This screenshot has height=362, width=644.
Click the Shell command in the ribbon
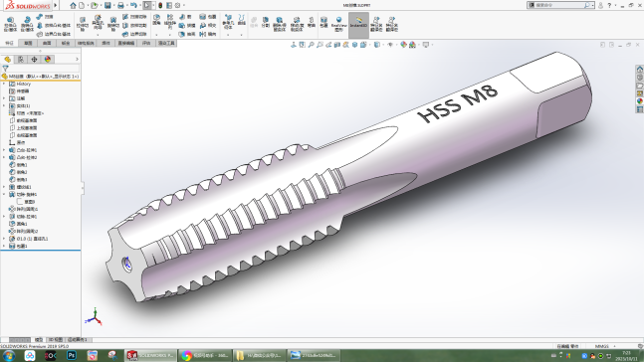[187, 34]
